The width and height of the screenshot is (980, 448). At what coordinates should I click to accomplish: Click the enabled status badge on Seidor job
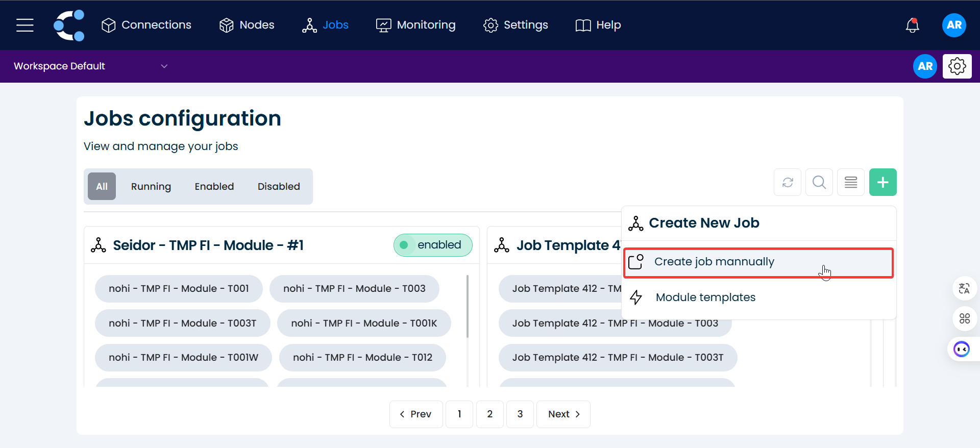(x=433, y=245)
